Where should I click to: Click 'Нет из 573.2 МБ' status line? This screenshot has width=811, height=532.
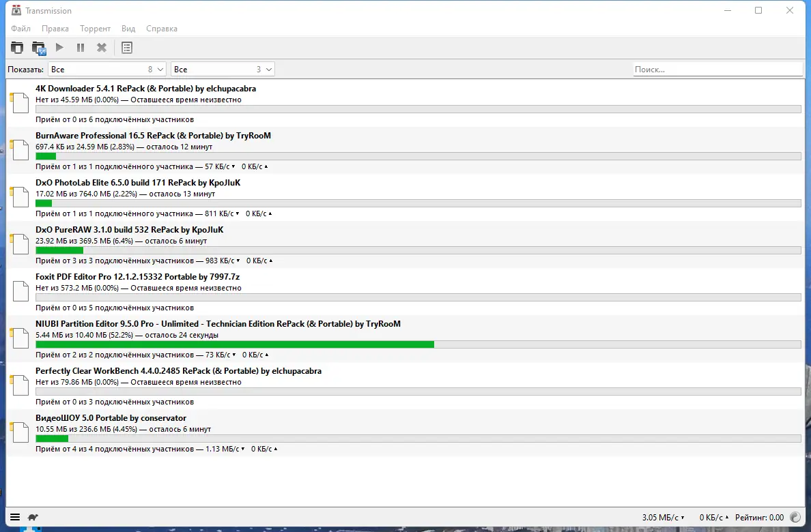click(139, 288)
